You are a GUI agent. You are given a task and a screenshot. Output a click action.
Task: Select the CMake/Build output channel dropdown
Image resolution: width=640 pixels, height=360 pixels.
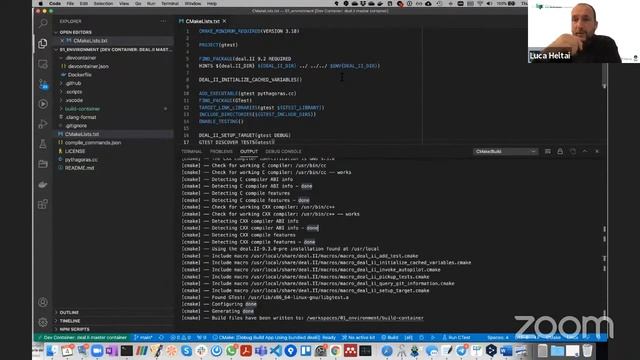(x=506, y=151)
